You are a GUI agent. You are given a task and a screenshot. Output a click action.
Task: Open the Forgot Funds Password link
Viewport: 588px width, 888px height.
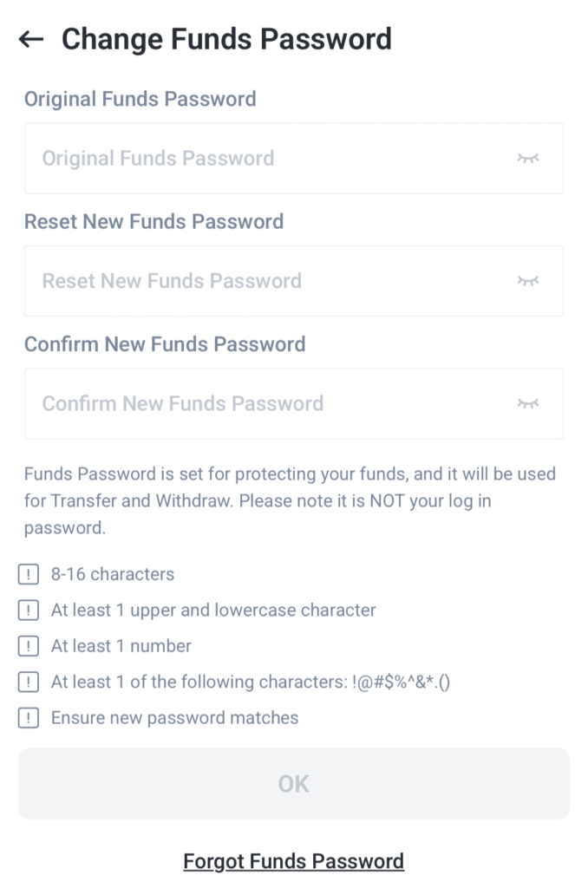(x=293, y=861)
